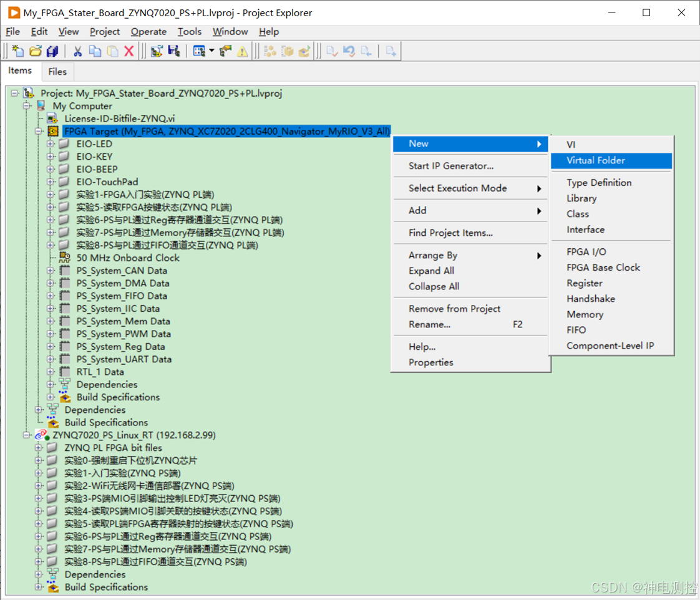700x600 pixels.
Task: Click the 50 MHz Onboard Clock icon
Action: point(65,258)
